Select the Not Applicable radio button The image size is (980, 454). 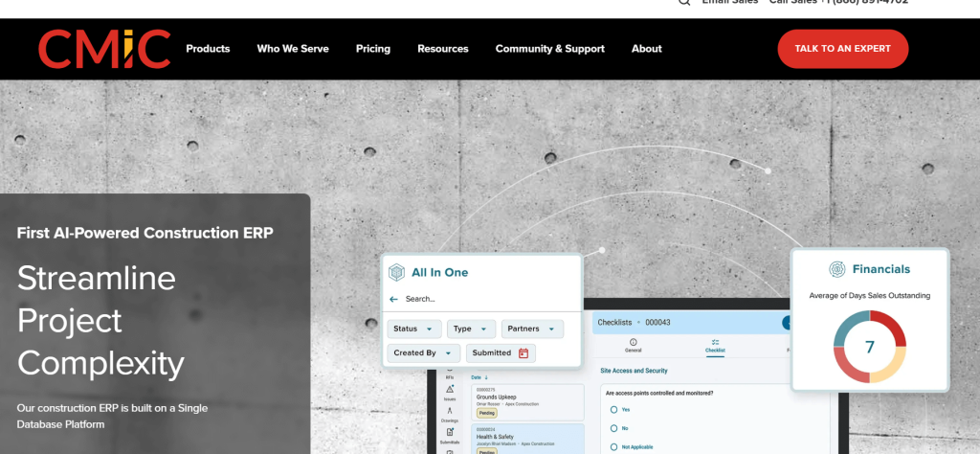point(613,447)
